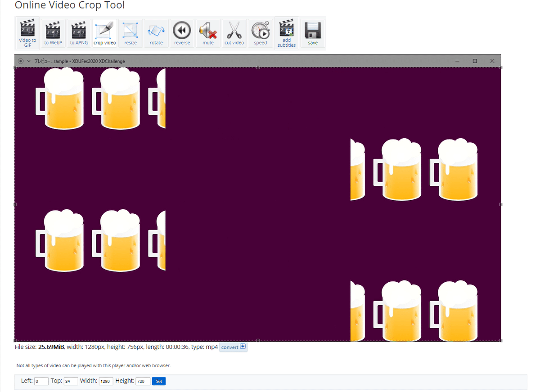
Task: Click the top-center crop handle
Action: click(x=258, y=68)
